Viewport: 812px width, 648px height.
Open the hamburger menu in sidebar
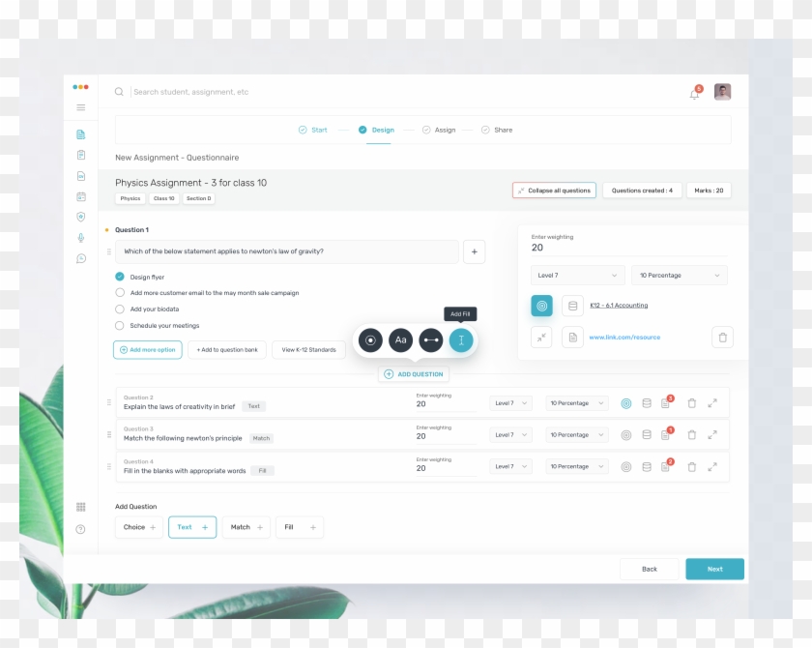[81, 107]
